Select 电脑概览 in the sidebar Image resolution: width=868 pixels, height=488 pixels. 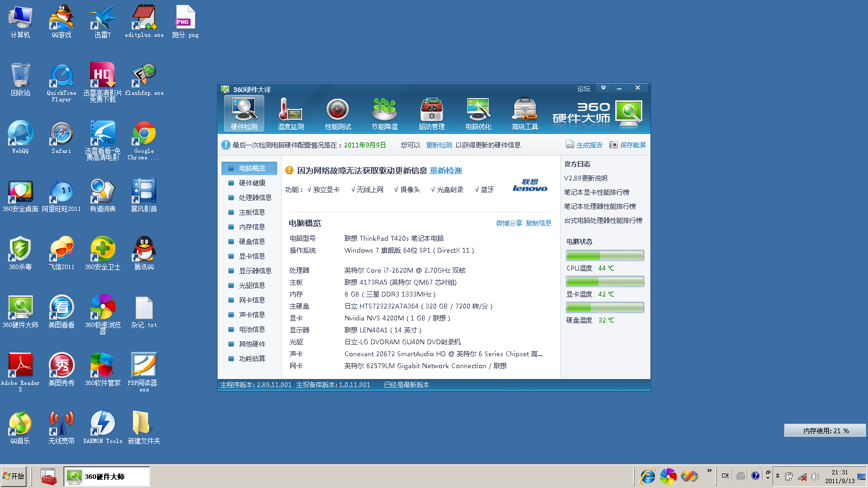tap(250, 169)
